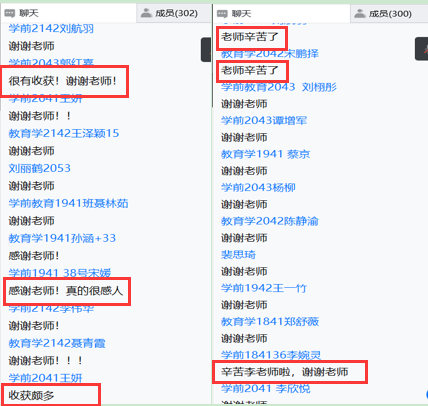This screenshot has height=406, width=428.
Task: Click username 学前教育1941班聂林茹
Action: tap(68, 203)
